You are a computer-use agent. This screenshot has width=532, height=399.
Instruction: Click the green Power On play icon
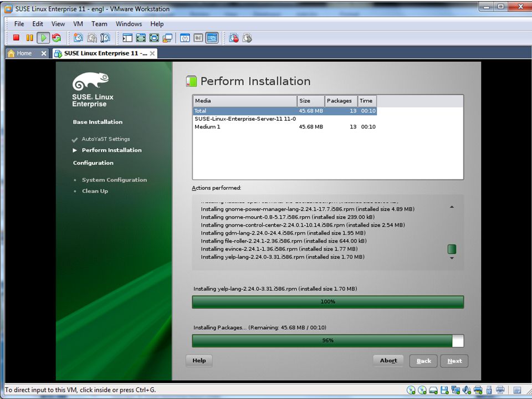(x=43, y=38)
